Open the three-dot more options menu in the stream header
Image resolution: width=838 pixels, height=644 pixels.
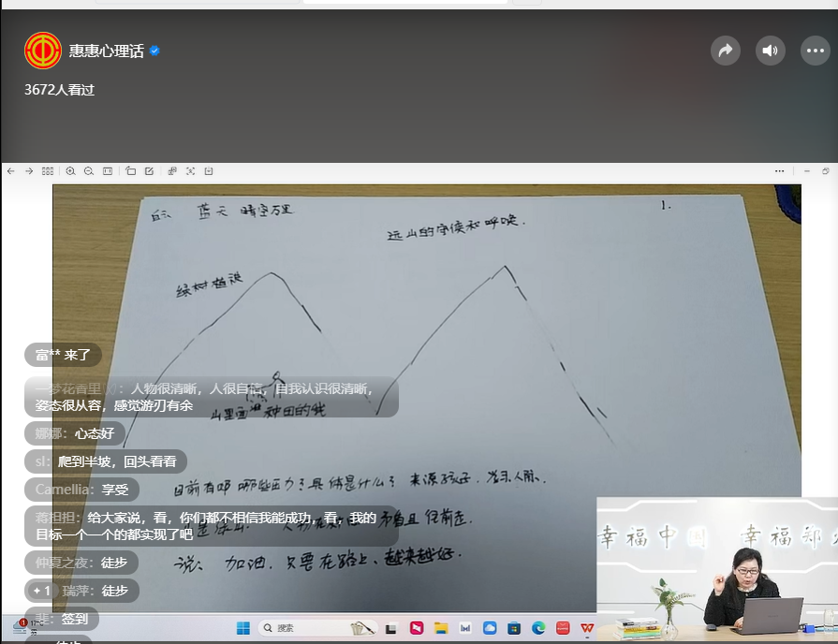[x=815, y=51]
